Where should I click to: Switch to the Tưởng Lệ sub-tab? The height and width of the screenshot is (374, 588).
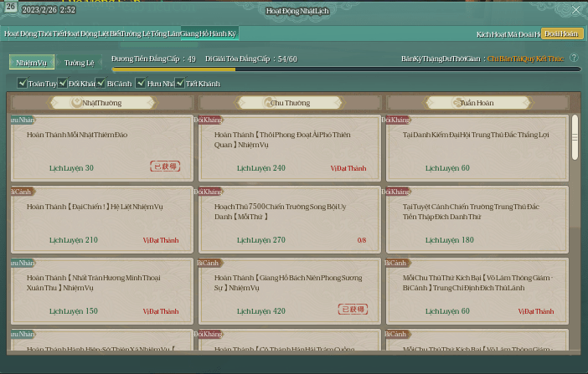pyautogui.click(x=79, y=63)
